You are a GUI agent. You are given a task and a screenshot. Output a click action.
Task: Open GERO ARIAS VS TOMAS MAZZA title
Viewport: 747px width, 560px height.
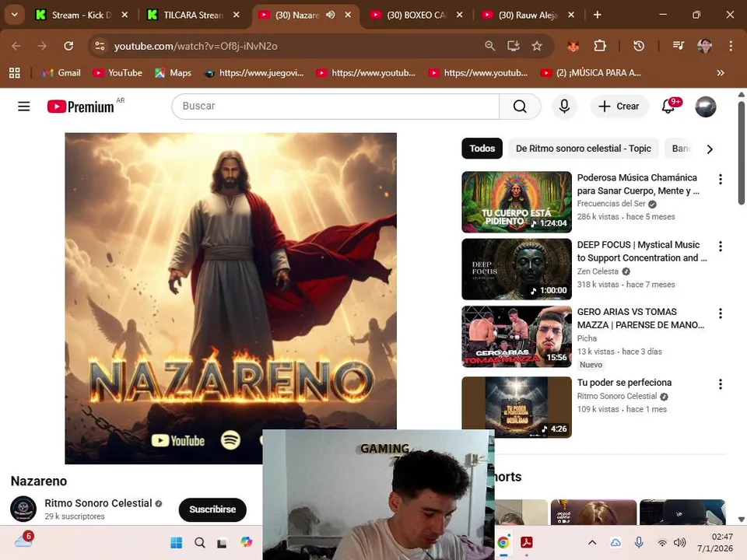click(x=640, y=318)
